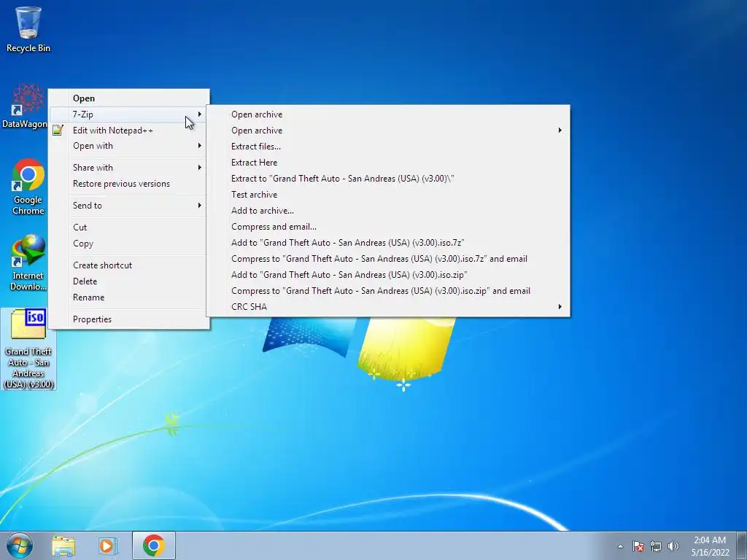747x560 pixels.
Task: Expand second Open archive submenu arrow
Action: (x=560, y=131)
